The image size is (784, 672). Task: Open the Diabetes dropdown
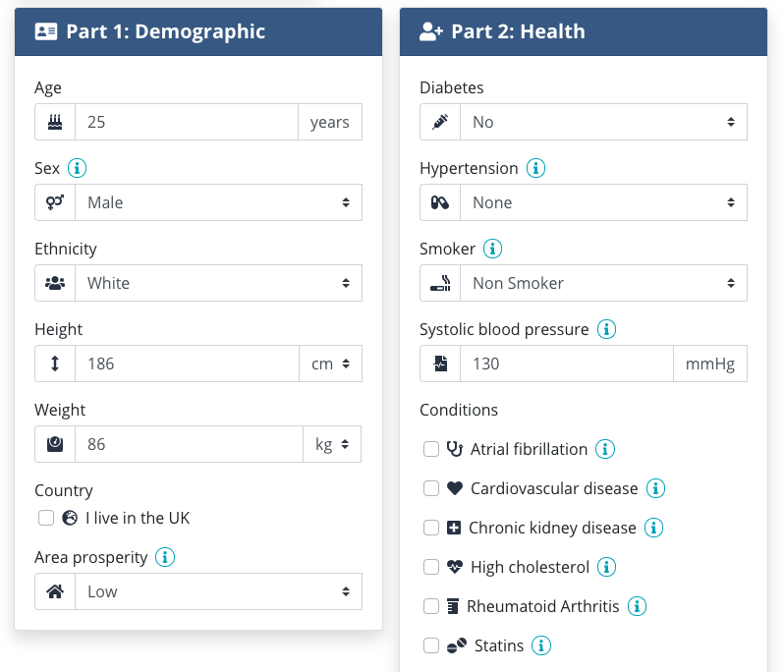[603, 122]
